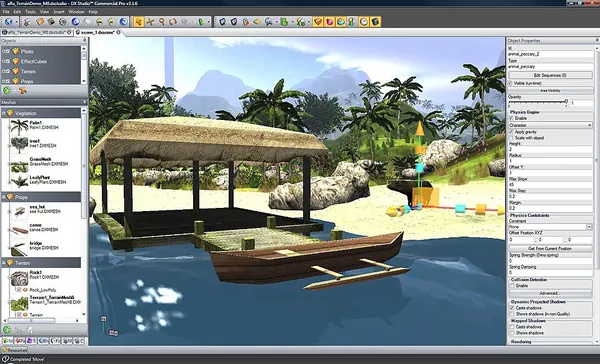Image resolution: width=600 pixels, height=364 pixels.
Task: Open the Character physics type dropdown
Action: [x=589, y=125]
